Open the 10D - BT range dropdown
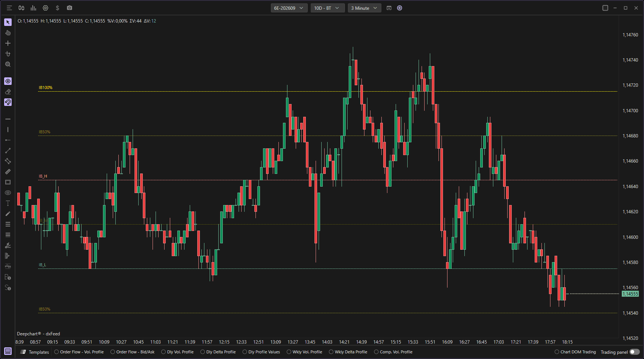This screenshot has height=359, width=644. point(327,8)
